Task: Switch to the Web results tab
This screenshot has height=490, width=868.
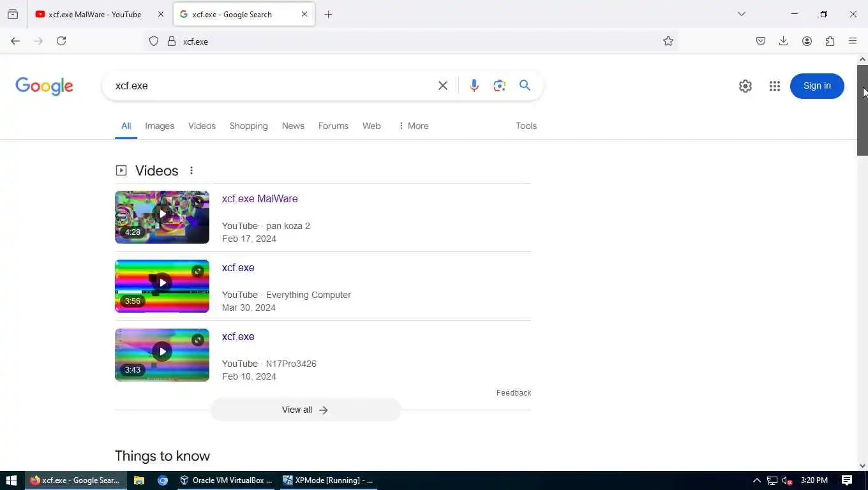Action: (x=371, y=126)
